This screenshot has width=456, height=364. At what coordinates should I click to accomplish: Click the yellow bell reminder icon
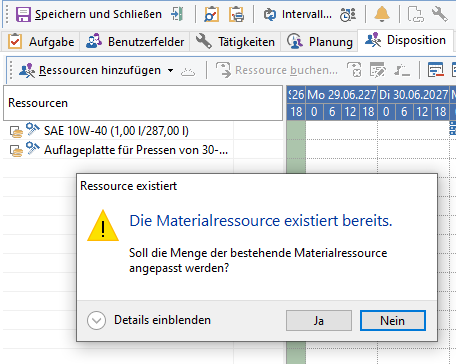coord(382,14)
